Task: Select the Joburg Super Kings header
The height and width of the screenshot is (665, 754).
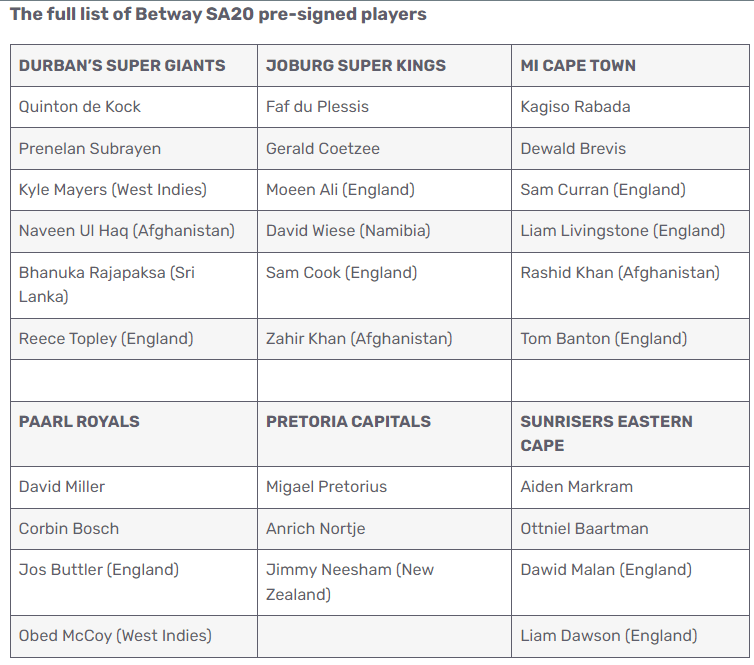Action: click(x=384, y=65)
